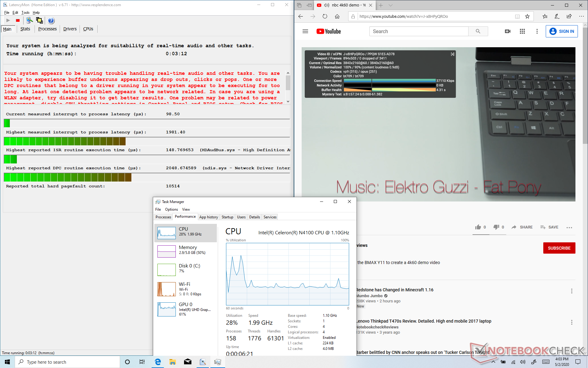Viewport: 588px width, 368px height.
Task: Close the stats for nerds overlay
Action: click(452, 54)
